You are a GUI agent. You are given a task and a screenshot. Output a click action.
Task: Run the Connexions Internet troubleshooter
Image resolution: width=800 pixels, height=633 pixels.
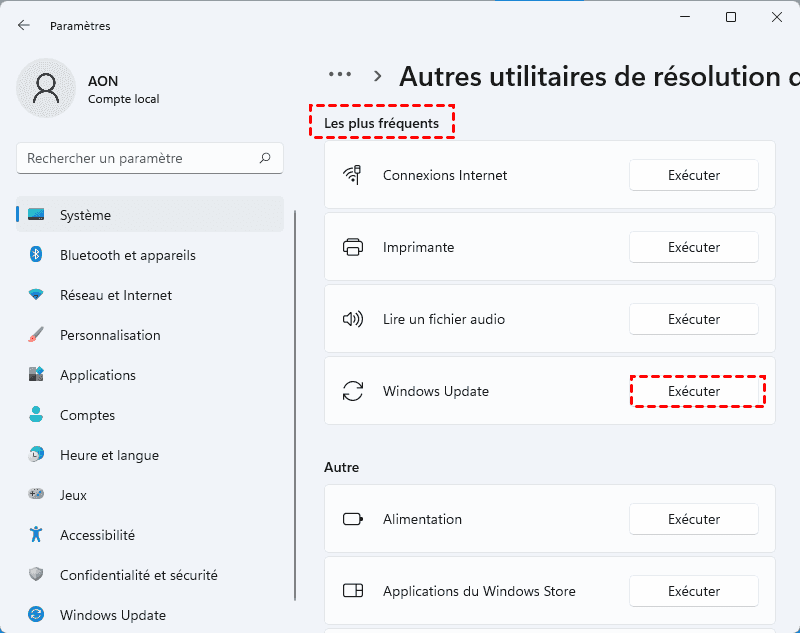[694, 175]
